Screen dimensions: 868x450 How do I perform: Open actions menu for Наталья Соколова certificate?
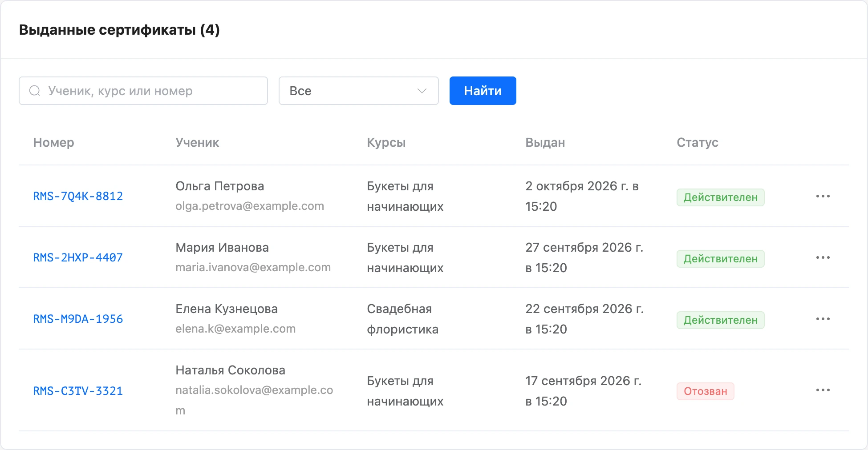(823, 390)
